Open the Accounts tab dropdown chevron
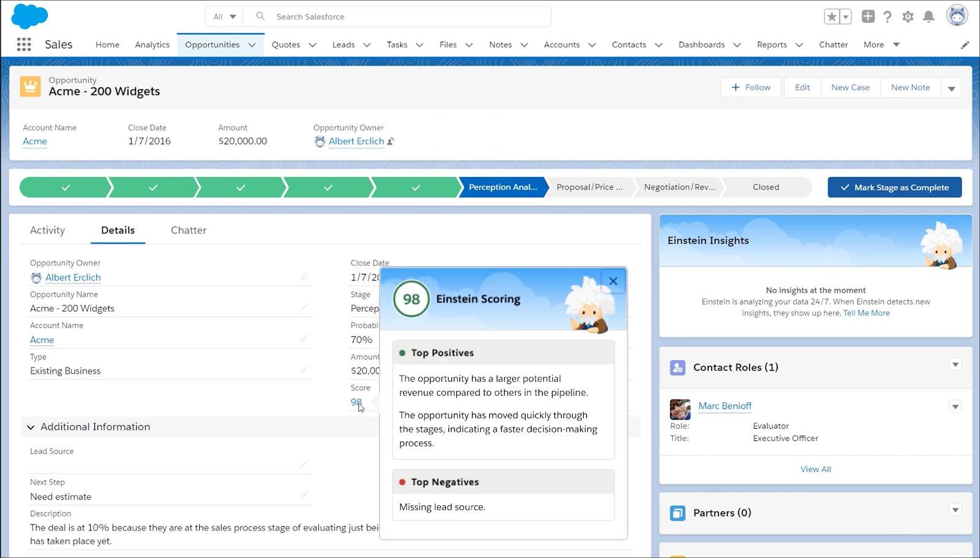The width and height of the screenshot is (980, 558). click(592, 45)
